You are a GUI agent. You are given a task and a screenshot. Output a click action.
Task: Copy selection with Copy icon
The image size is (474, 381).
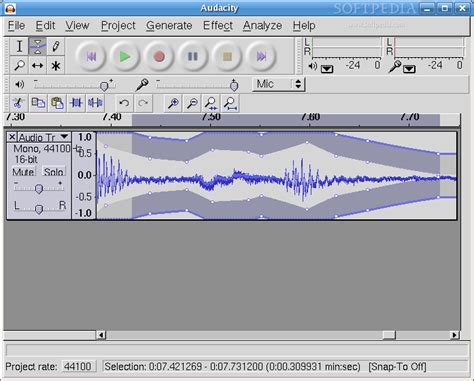[x=38, y=103]
